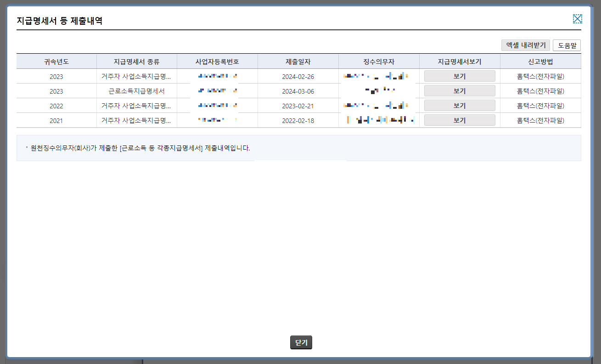The width and height of the screenshot is (601, 364).
Task: Click 홈택스(전자파일) in the 2022-02-18 row
Action: point(540,121)
